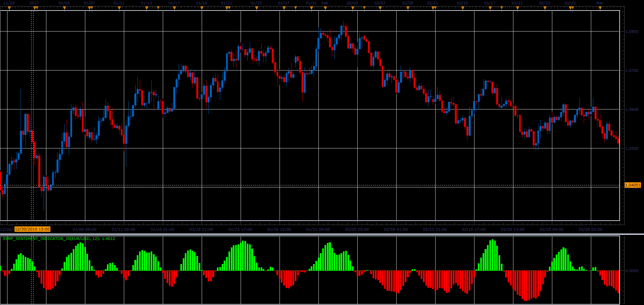Image resolution: width=644 pixels, height=305 pixels.
Task: Click the orange marker under 01/25
Action: [x=257, y=8]
